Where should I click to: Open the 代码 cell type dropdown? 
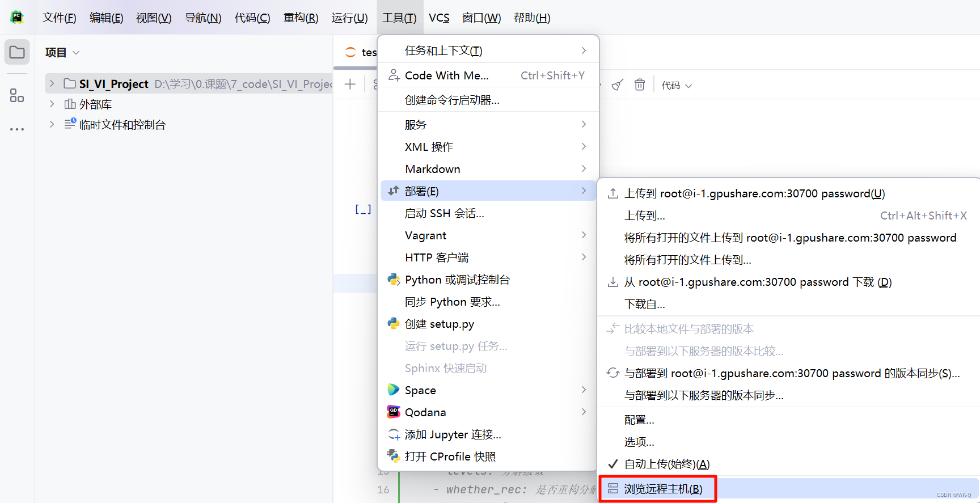pos(677,86)
